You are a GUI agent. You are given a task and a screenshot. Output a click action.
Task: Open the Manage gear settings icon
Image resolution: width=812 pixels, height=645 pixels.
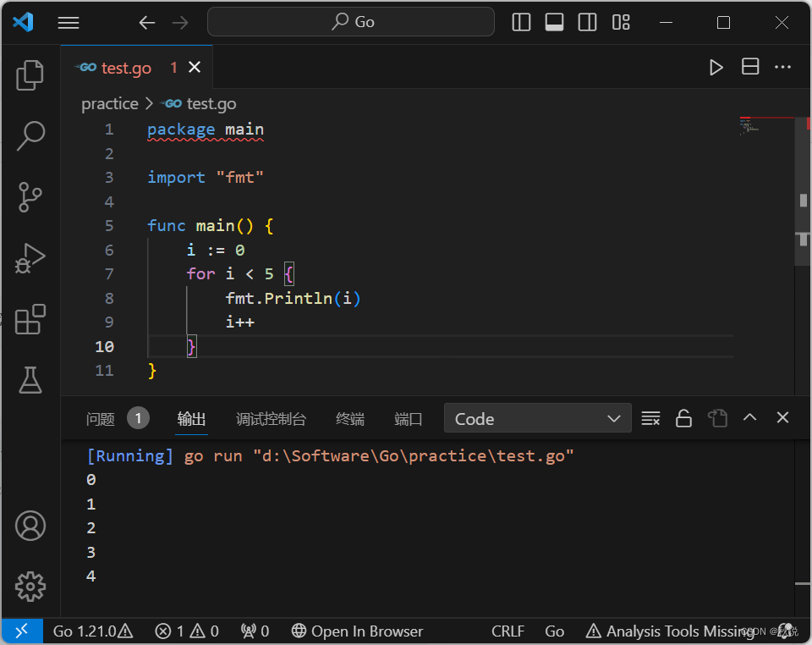click(x=30, y=587)
